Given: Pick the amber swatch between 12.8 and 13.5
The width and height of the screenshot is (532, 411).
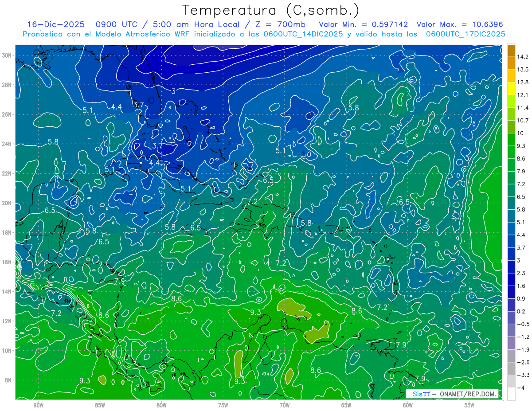Looking at the screenshot, I should (511, 76).
